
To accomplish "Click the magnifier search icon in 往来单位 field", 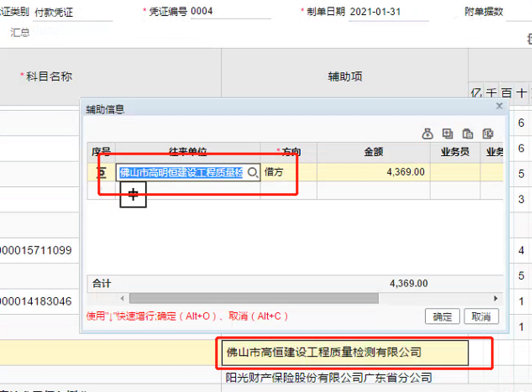I will click(x=252, y=172).
